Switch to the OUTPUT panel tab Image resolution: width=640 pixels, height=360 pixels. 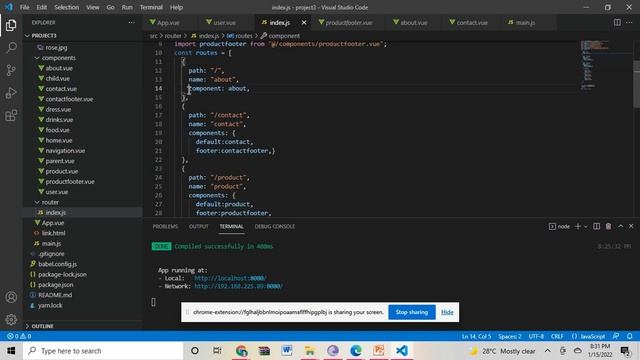coord(199,227)
